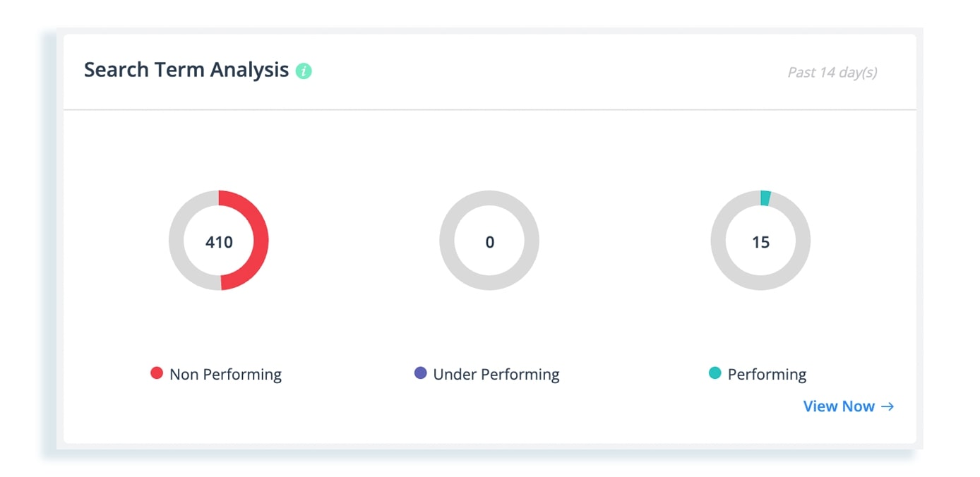The height and width of the screenshot is (477, 980).
Task: Click the Under Performing legend label
Action: tap(496, 375)
